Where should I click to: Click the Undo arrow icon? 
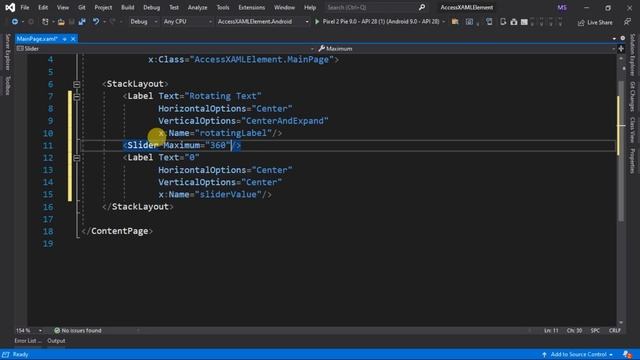96,22
